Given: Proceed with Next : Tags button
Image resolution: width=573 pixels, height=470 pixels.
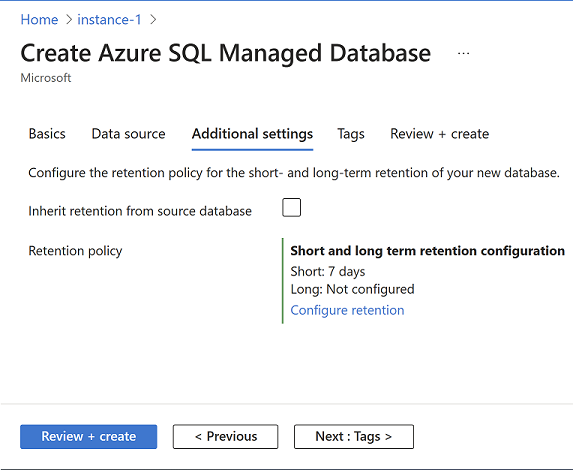Looking at the screenshot, I should click(x=354, y=436).
